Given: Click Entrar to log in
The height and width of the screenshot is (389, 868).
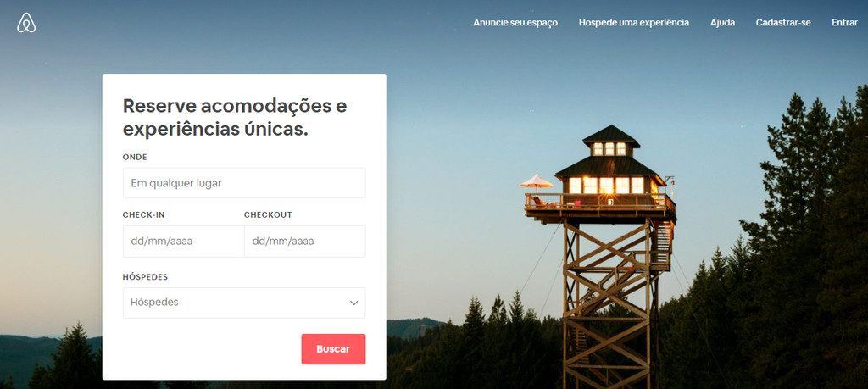Looking at the screenshot, I should 844,23.
